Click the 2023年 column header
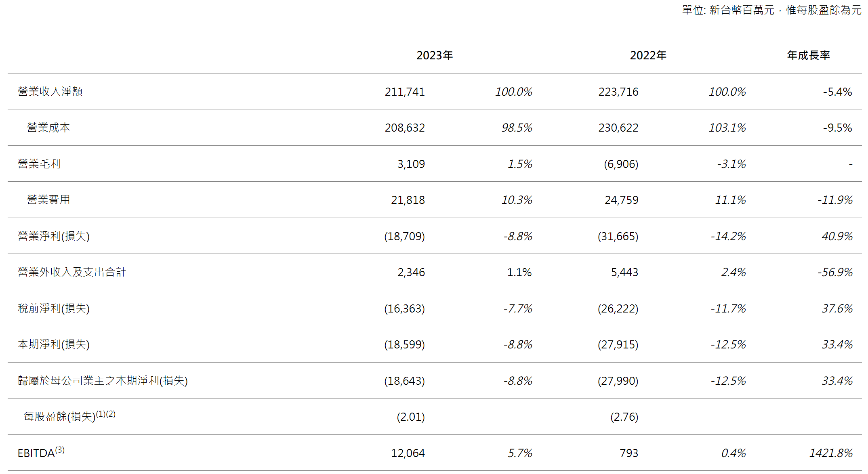 tap(435, 55)
